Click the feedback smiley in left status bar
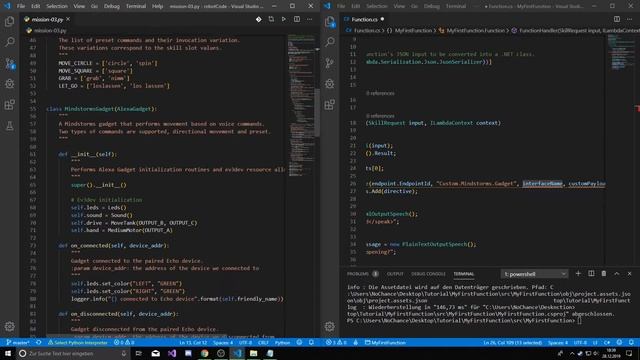This screenshot has width=640, height=360. pyautogui.click(x=299, y=342)
